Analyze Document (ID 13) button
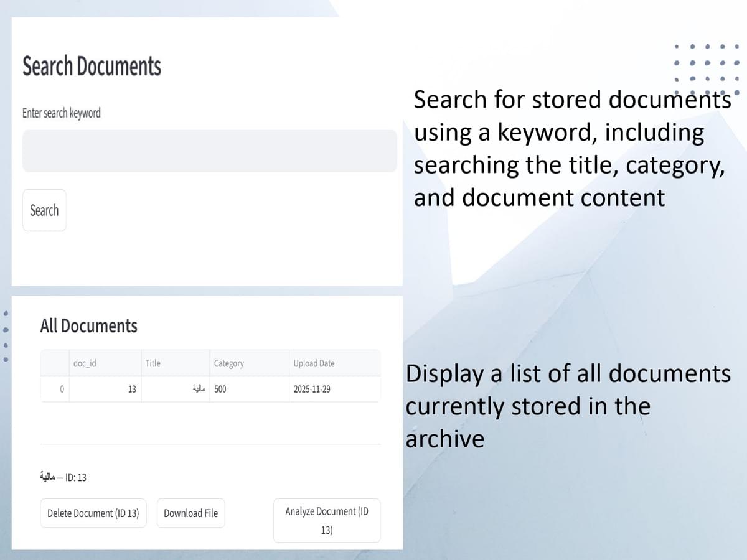The height and width of the screenshot is (560, 747). click(x=327, y=520)
